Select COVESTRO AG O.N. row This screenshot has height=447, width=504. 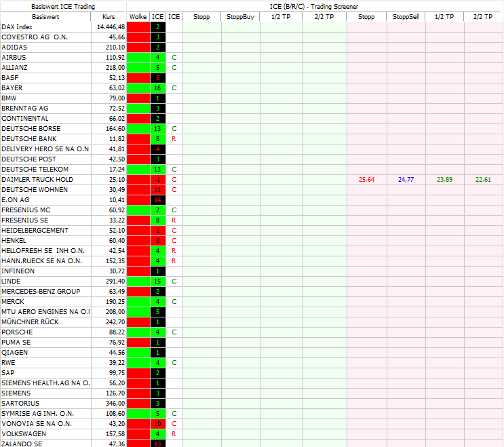click(x=35, y=37)
